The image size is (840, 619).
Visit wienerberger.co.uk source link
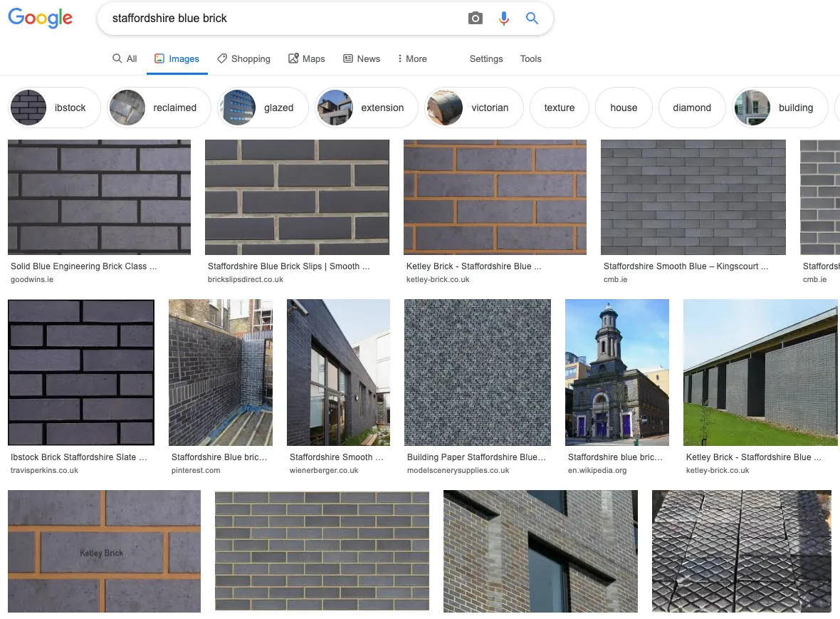tap(324, 471)
